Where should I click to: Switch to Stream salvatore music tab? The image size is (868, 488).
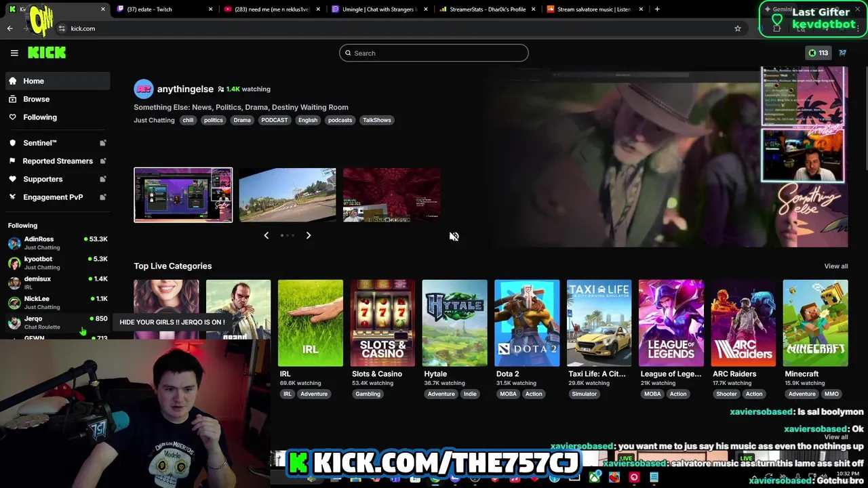coord(594,9)
